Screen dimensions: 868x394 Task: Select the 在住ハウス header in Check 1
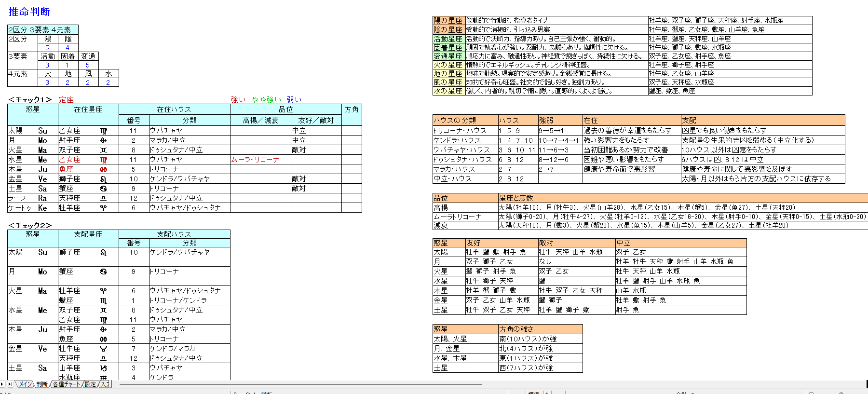(x=174, y=109)
